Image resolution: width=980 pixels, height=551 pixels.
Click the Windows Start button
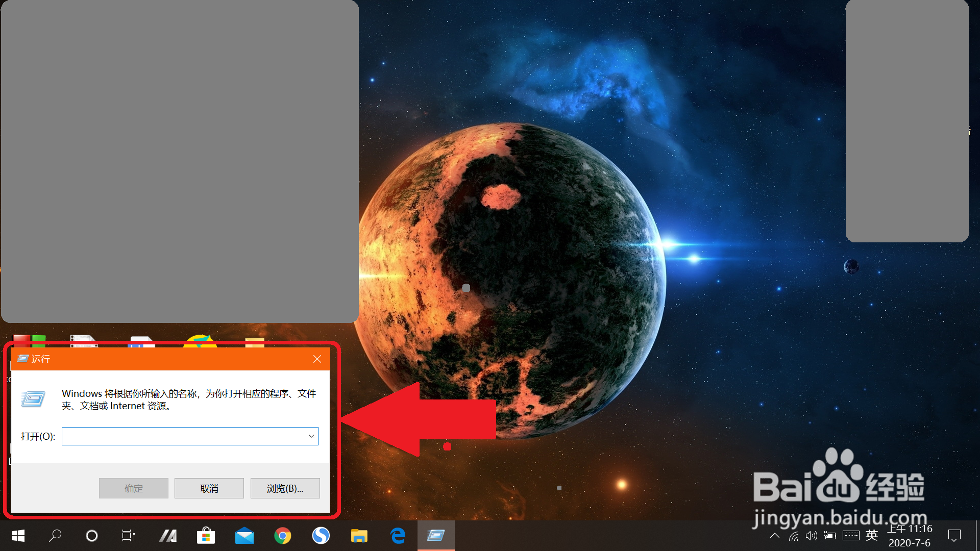18,536
